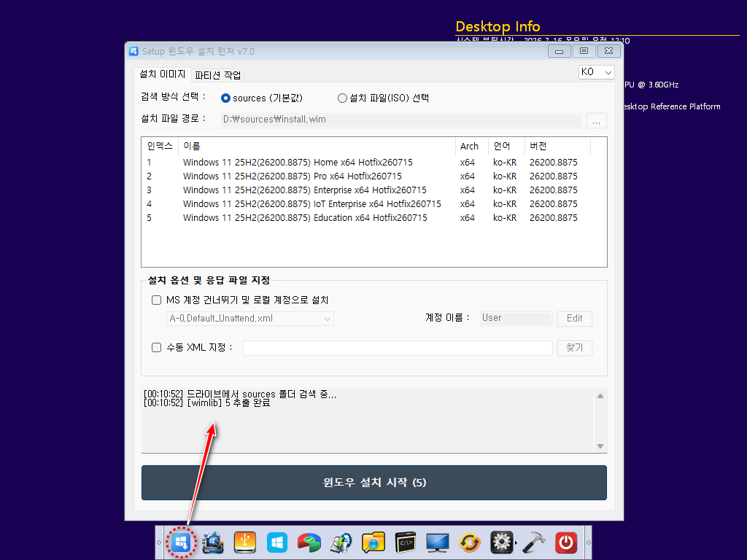Viewport: 747px width, 560px height.
Task: Switch to the 설치 이미지 tab
Action: [163, 74]
